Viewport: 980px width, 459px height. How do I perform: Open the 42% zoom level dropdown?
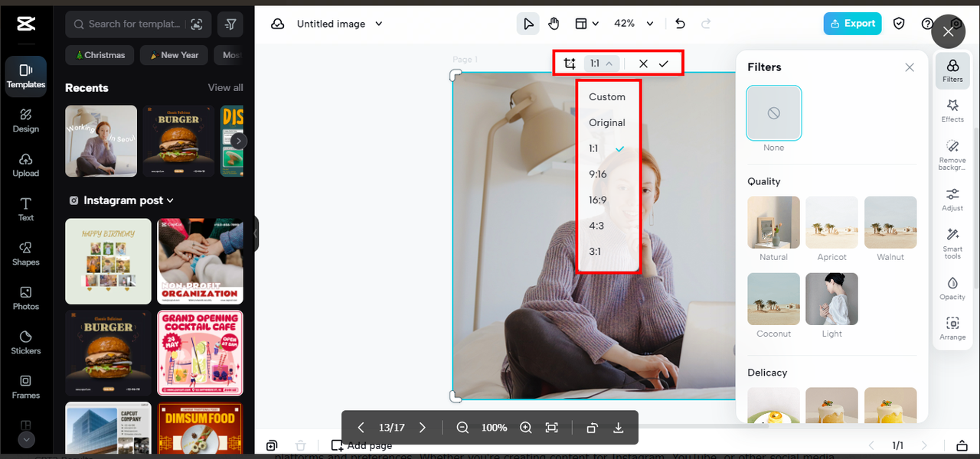634,24
